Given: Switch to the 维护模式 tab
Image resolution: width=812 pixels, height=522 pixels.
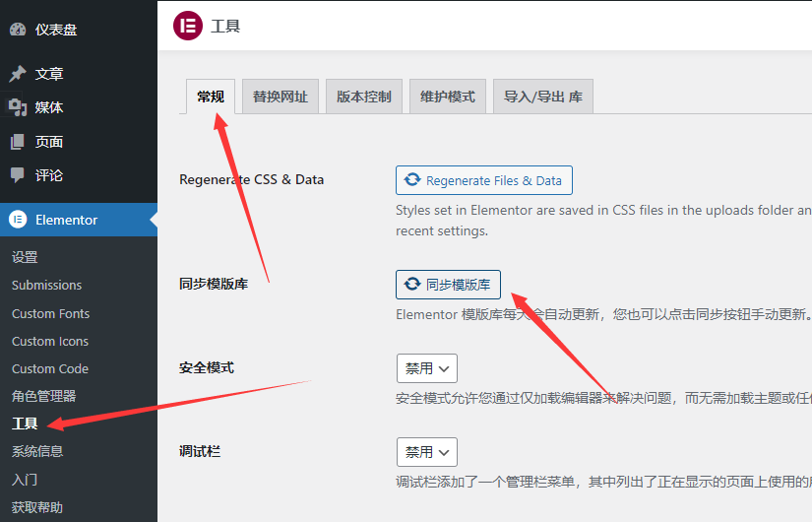Looking at the screenshot, I should pos(448,97).
